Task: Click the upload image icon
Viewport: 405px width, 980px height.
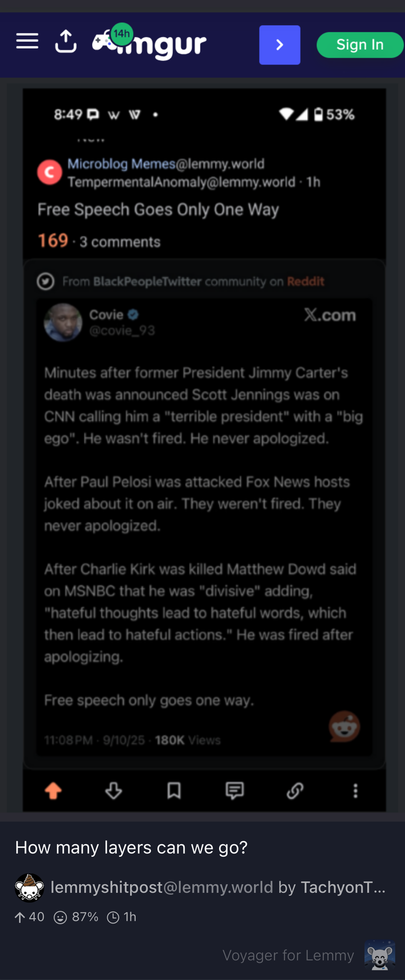Action: pyautogui.click(x=66, y=42)
